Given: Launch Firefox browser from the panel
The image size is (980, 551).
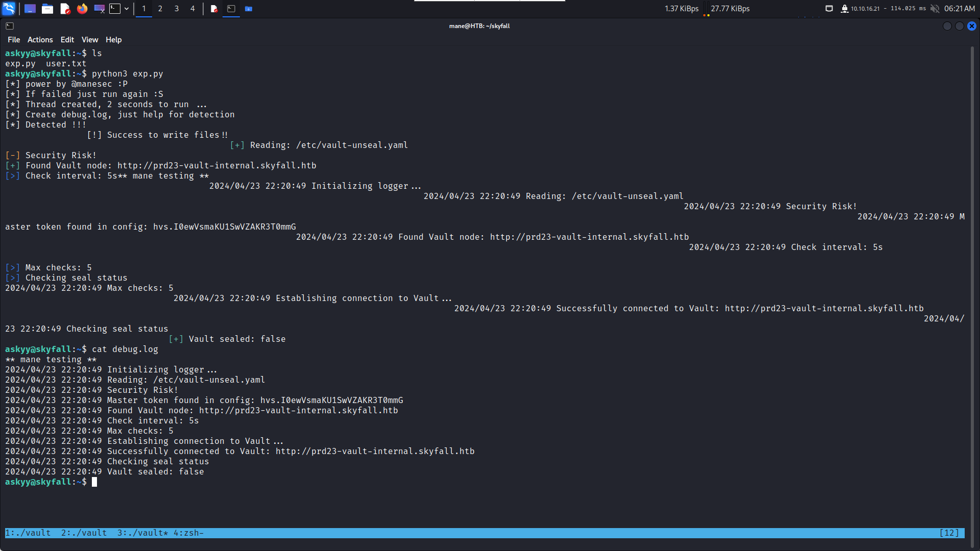Looking at the screenshot, I should click(82, 9).
